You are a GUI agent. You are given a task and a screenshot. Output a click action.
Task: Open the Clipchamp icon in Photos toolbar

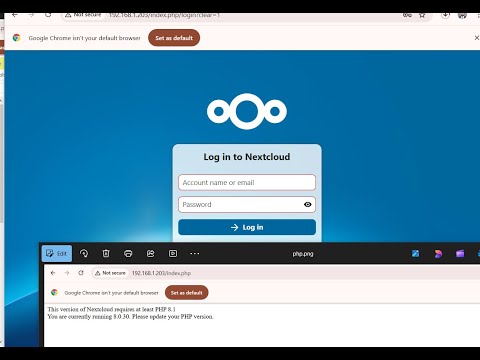(x=438, y=254)
